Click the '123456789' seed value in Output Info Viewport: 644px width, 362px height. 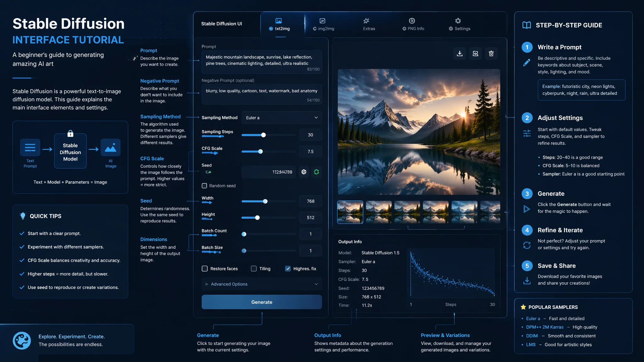tap(373, 288)
